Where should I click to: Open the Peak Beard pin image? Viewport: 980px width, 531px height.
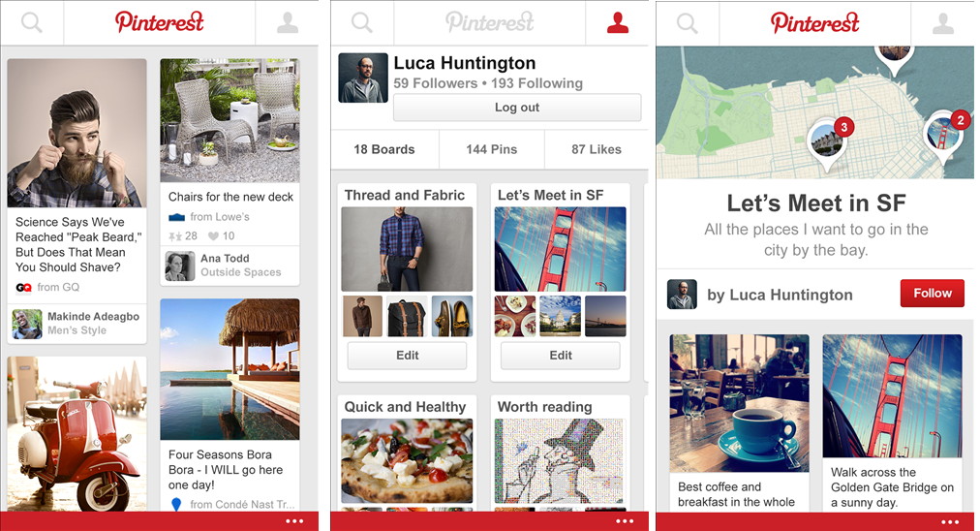click(77, 133)
